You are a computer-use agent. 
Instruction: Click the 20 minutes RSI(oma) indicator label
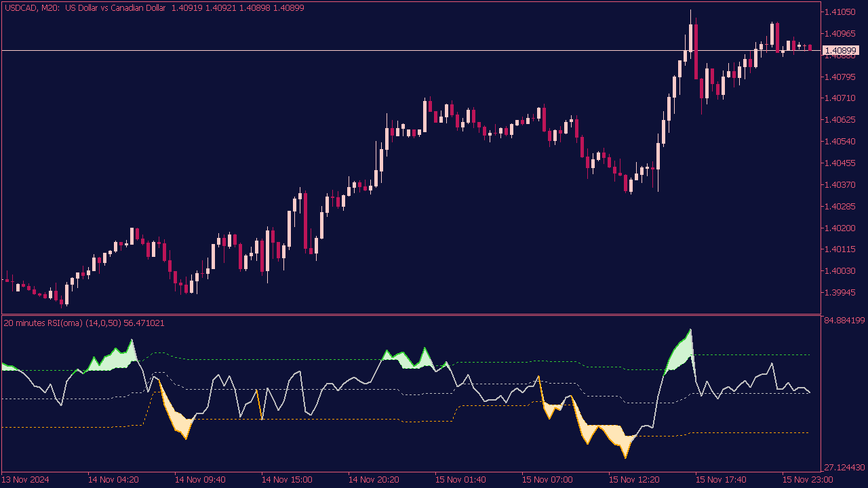click(85, 323)
